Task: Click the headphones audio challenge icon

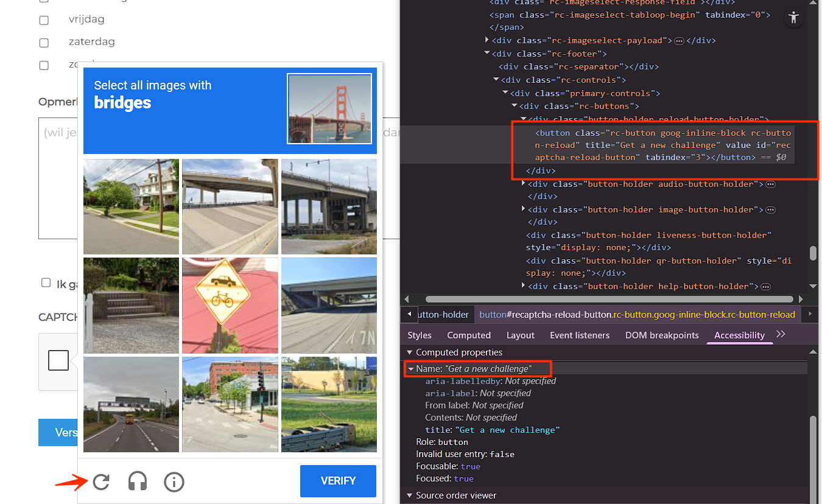Action: (138, 482)
